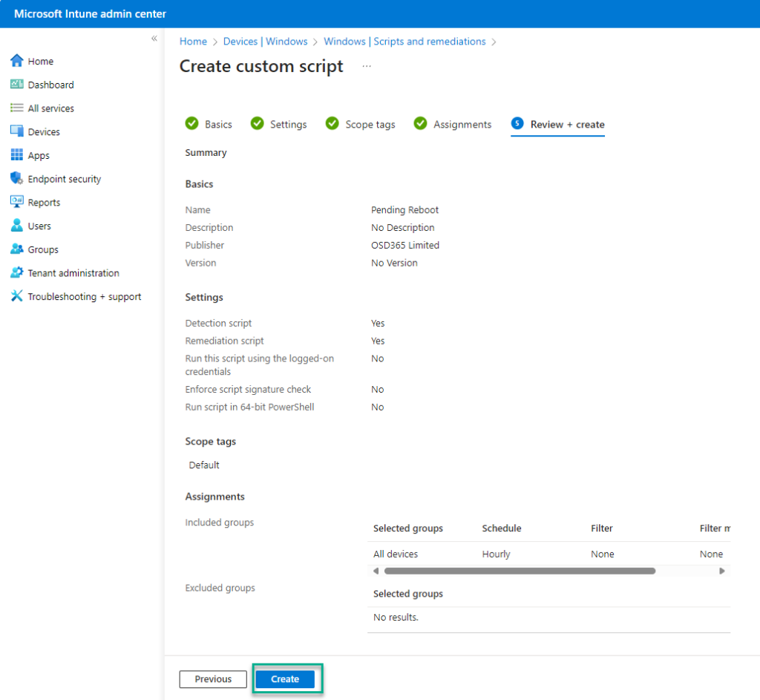
Task: Open Apps in the left navigation
Action: click(39, 156)
